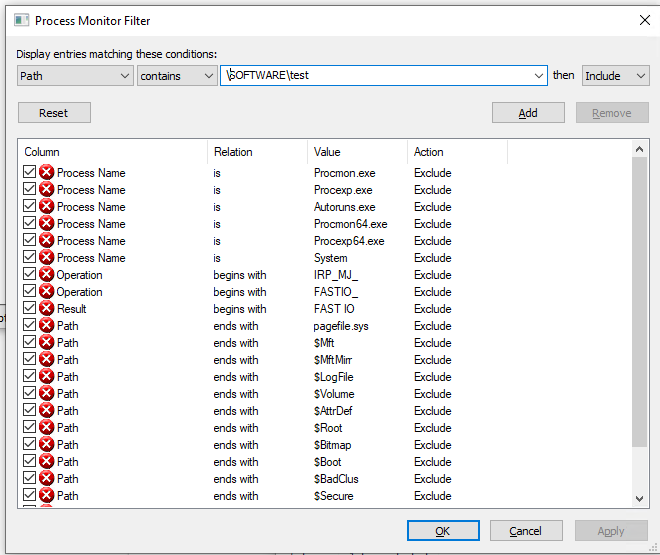Click red exclude icon for pagefile.sys row

(47, 325)
